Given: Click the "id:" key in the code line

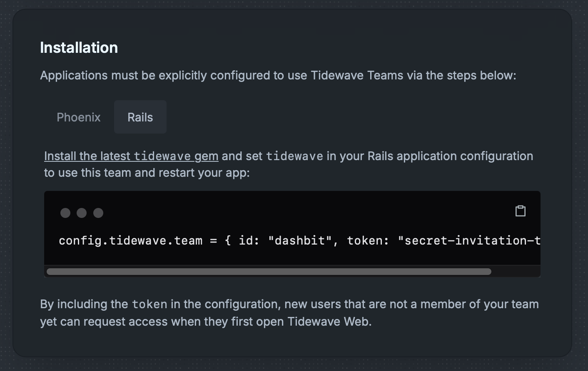Looking at the screenshot, I should (249, 241).
